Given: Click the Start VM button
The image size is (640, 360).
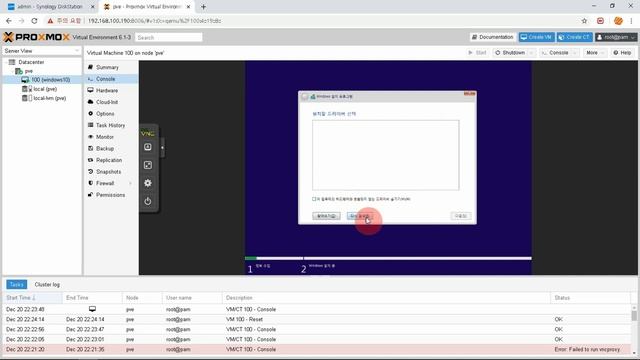Looking at the screenshot, I should [477, 53].
